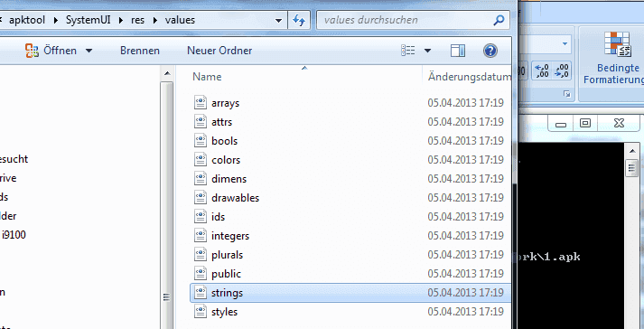Click the navigation pane scroll up arrow
This screenshot has height=329, width=644.
click(167, 73)
